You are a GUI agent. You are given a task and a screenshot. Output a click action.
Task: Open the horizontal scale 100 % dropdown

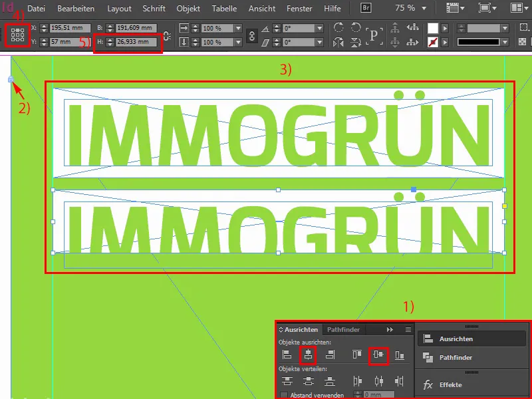pos(238,28)
